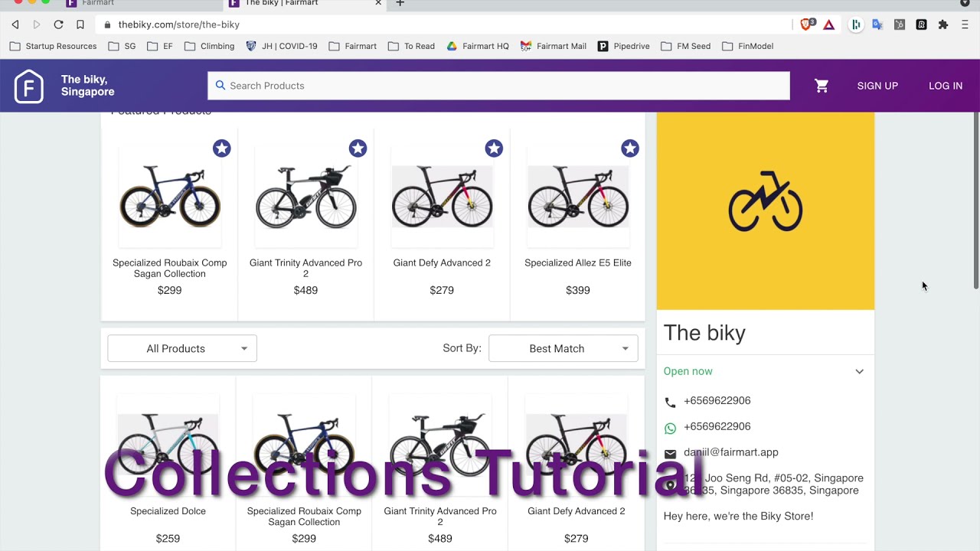
Task: Click the $259 price text
Action: click(x=168, y=539)
